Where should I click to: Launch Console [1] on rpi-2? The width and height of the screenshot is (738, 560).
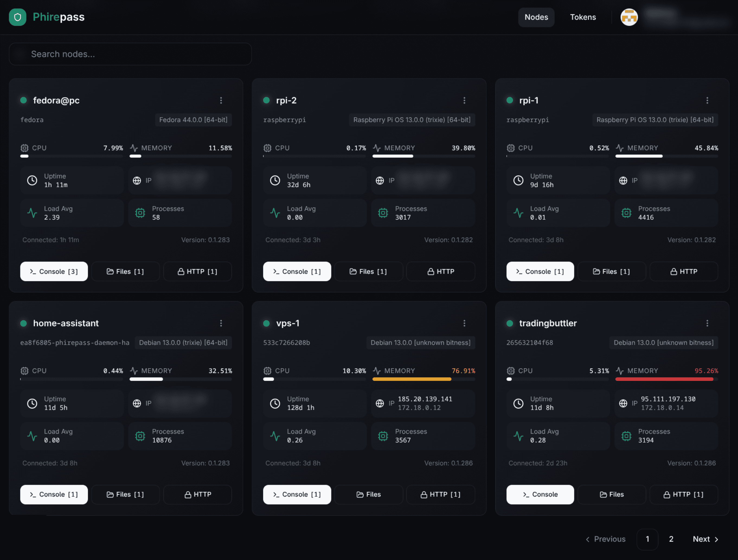click(297, 271)
